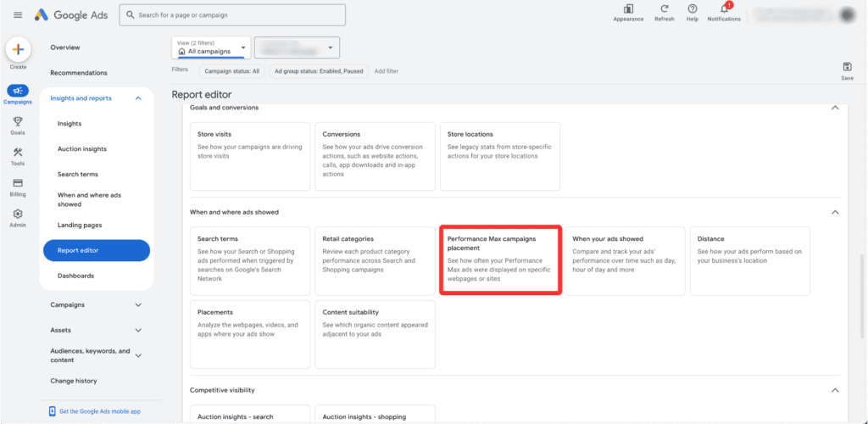Click the Appearance icon

[628, 8]
